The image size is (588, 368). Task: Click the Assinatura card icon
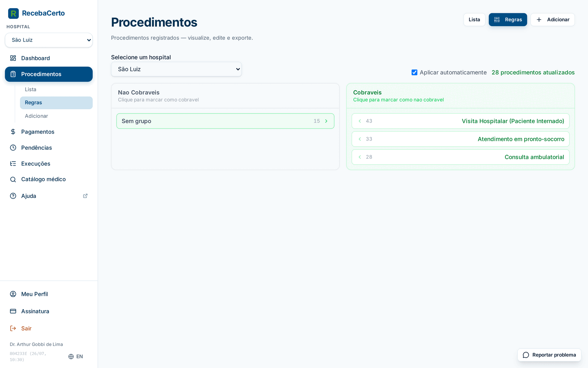tap(13, 311)
